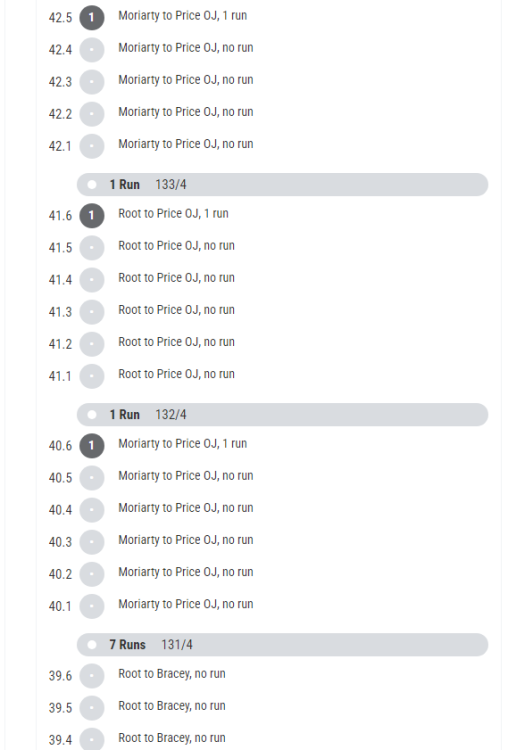508x750 pixels.
Task: Click the 40.6 'Moriarty to Price OJ, 1 run' text
Action: point(182,443)
